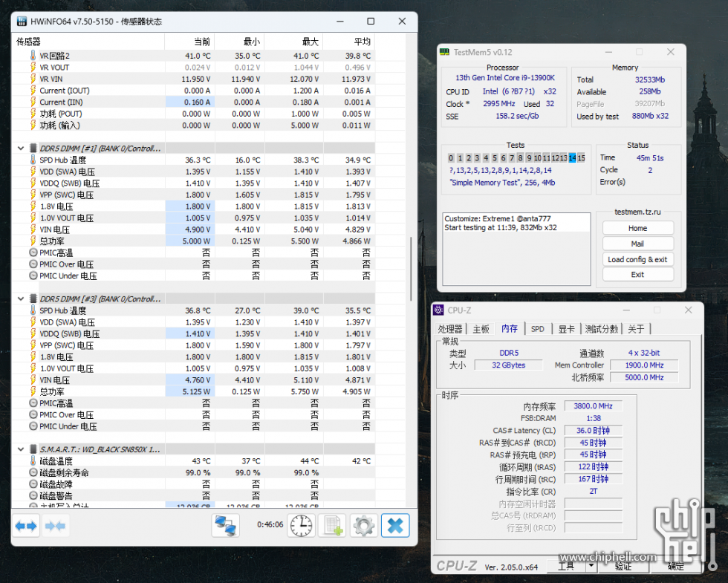Click the TestMem5 log text box
Image resolution: width=728 pixels, height=583 pixels.
(516, 250)
